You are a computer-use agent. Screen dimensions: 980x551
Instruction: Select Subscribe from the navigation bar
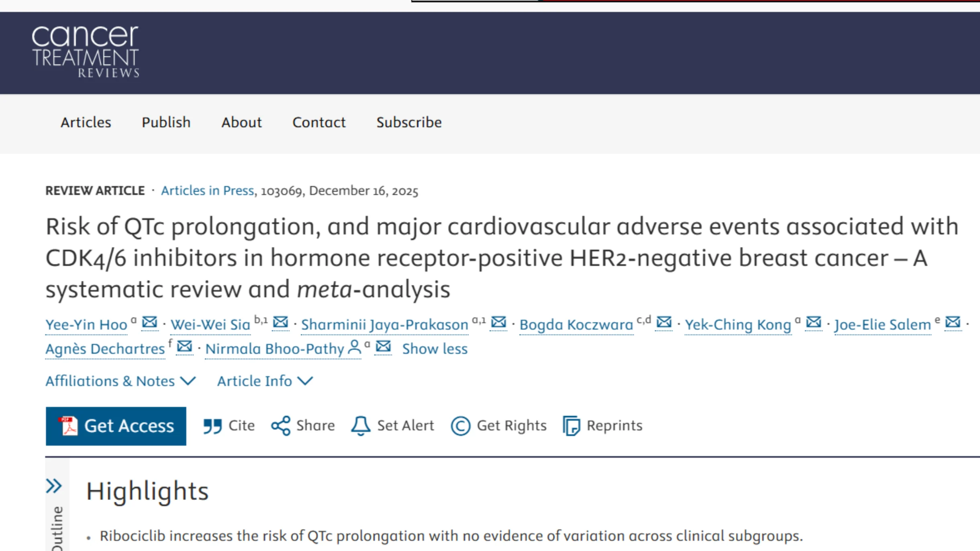click(408, 122)
